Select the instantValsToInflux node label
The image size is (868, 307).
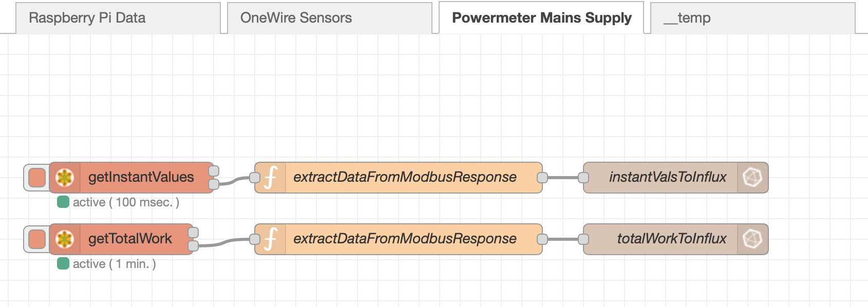[667, 178]
